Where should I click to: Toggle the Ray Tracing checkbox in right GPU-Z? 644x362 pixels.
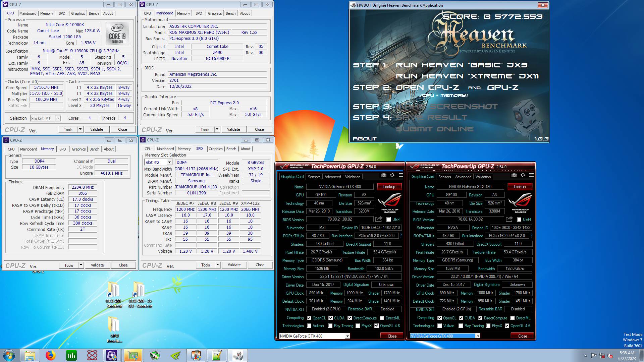point(461,326)
